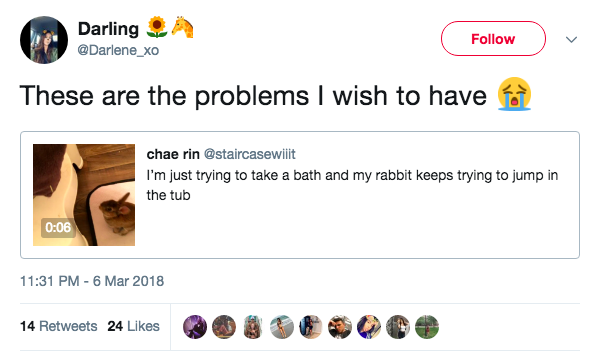Click the Follow button
Viewport: 613px width, 364px height.
point(493,39)
